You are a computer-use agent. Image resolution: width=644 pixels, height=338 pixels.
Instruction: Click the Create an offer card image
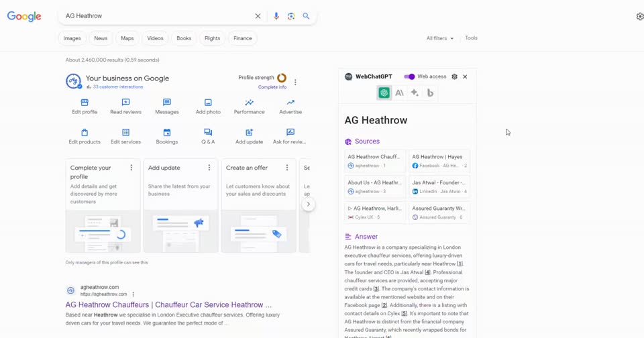(x=259, y=231)
